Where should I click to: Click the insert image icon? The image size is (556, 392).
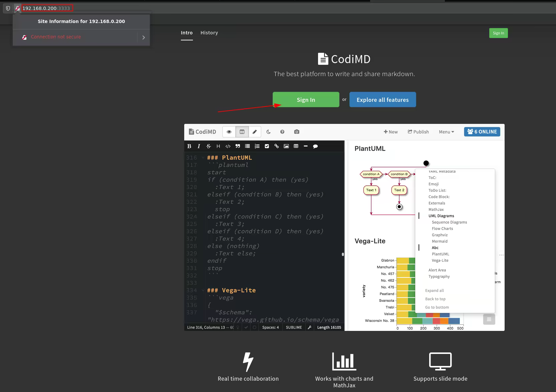(x=286, y=146)
